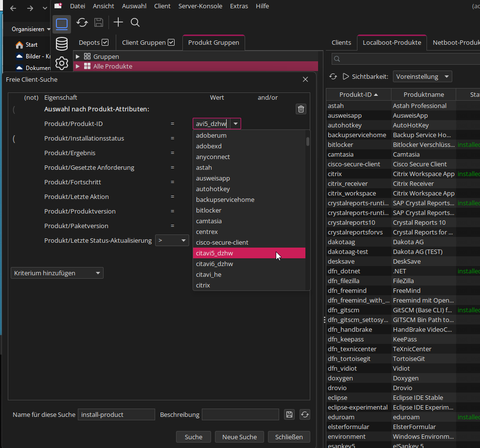Select citavi6_dzhw in the dropdown list

click(x=249, y=264)
